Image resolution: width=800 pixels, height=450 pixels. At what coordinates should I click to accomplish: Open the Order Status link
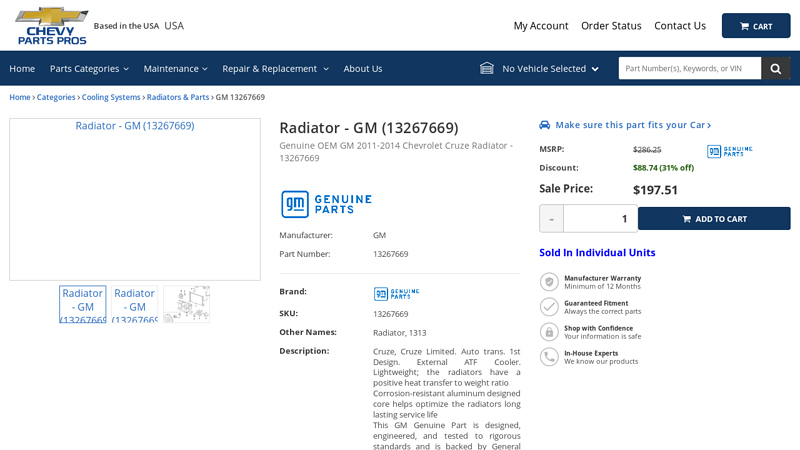click(x=611, y=26)
